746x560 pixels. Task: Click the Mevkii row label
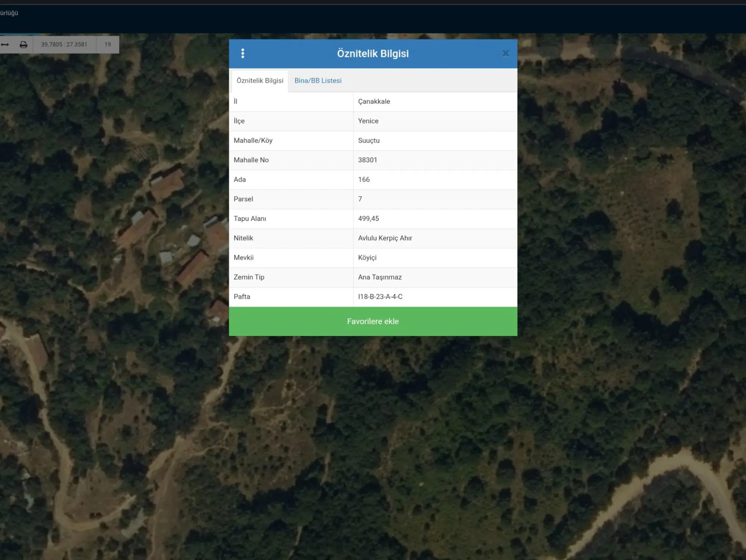244,258
